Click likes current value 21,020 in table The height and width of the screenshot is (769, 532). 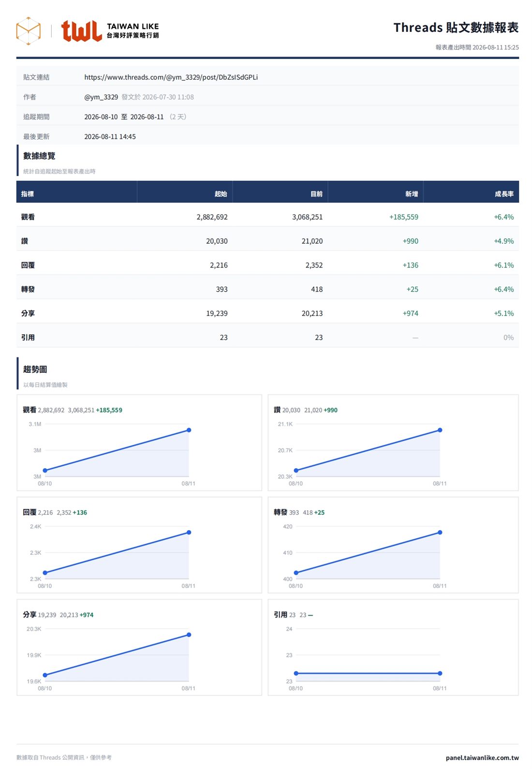(x=312, y=241)
